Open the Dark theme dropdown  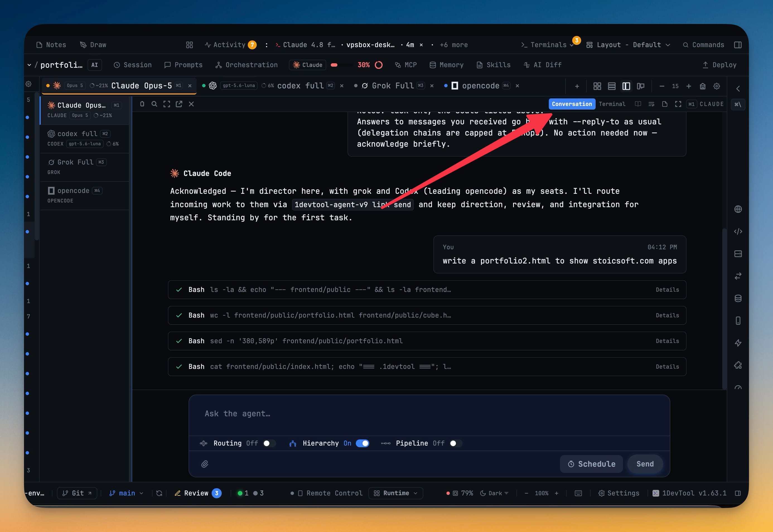pyautogui.click(x=494, y=493)
